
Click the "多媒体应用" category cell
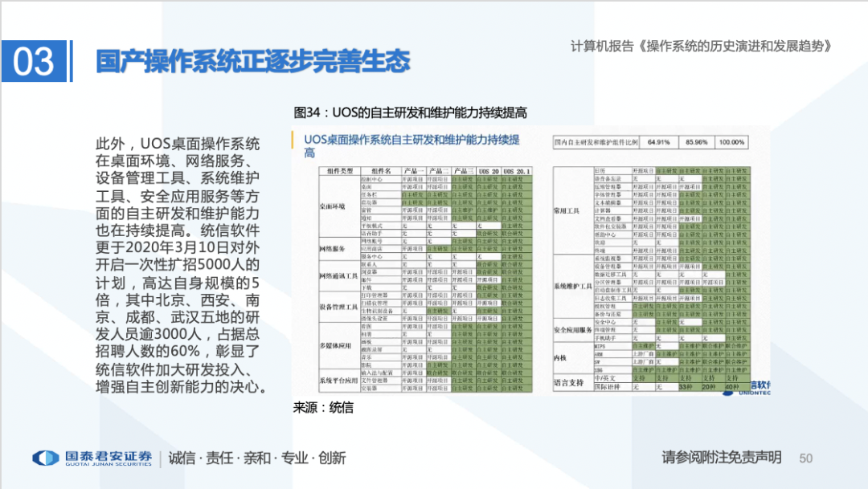coord(339,346)
